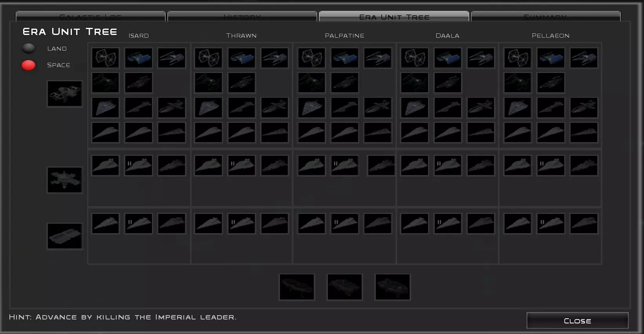Open the Summary tab
The image size is (644, 334).
tap(546, 16)
